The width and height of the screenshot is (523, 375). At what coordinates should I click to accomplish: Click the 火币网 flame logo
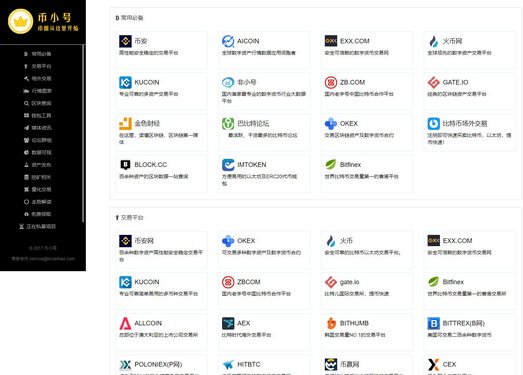point(433,41)
